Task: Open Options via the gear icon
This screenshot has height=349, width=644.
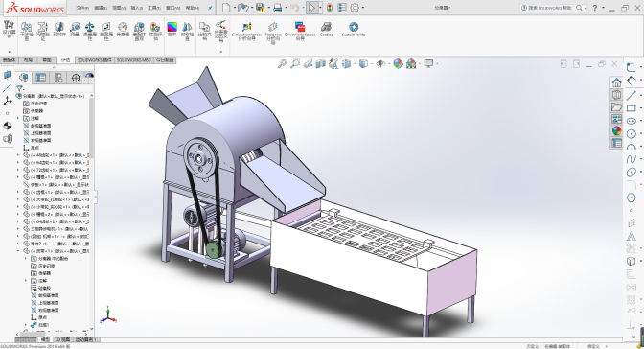Action: (355, 8)
